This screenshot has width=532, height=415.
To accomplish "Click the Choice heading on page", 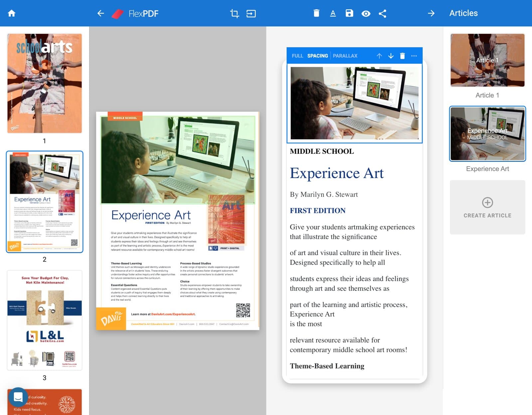I will click(x=185, y=281).
